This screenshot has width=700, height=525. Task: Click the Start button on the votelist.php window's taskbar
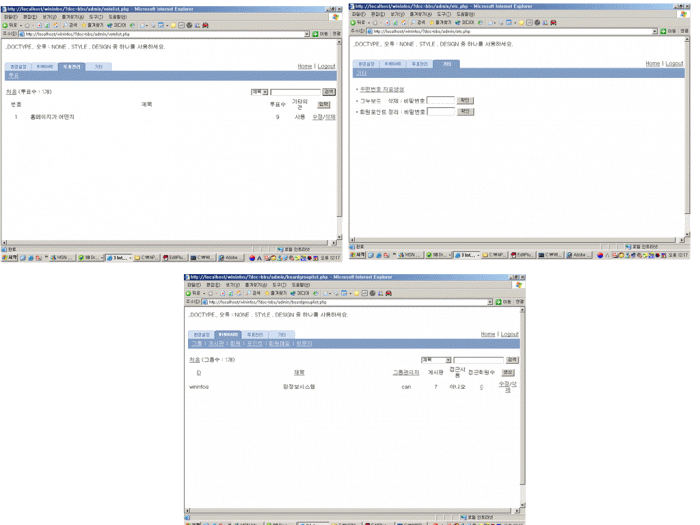point(9,258)
